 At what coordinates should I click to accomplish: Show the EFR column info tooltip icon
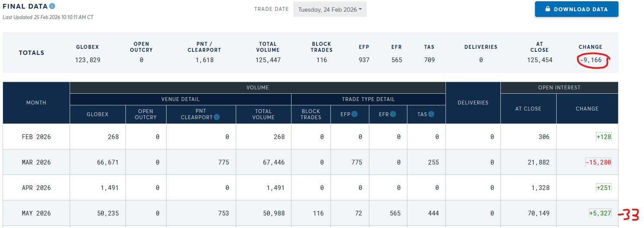click(x=393, y=114)
